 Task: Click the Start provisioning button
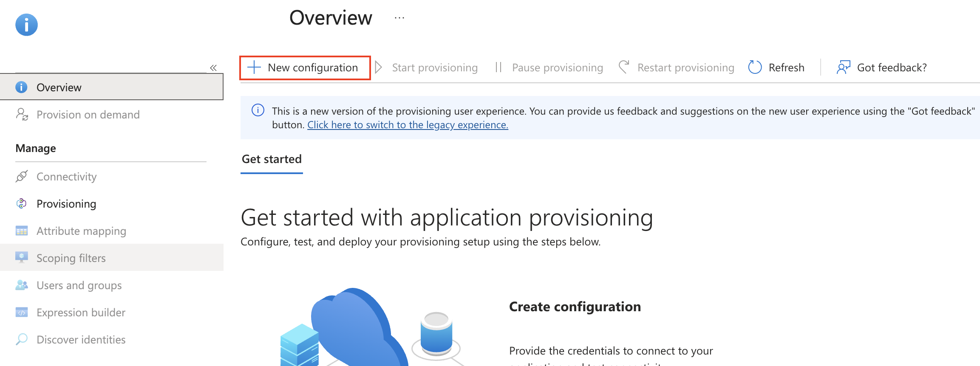click(x=427, y=68)
